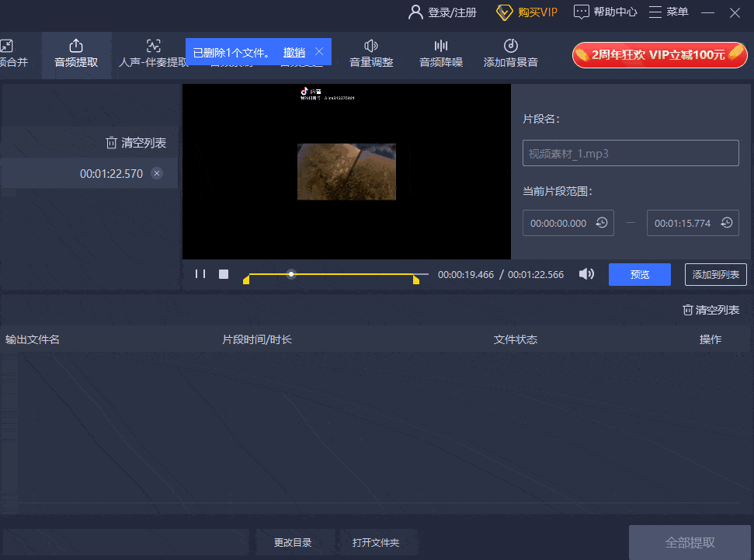
Task: Dismiss the file deleted notification
Action: point(319,52)
